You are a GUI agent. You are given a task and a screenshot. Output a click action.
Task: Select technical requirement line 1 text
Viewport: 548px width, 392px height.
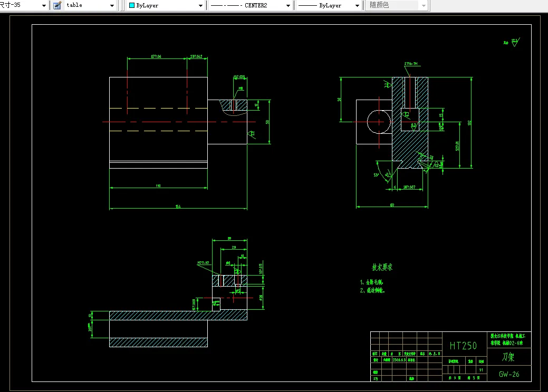coord(371,282)
